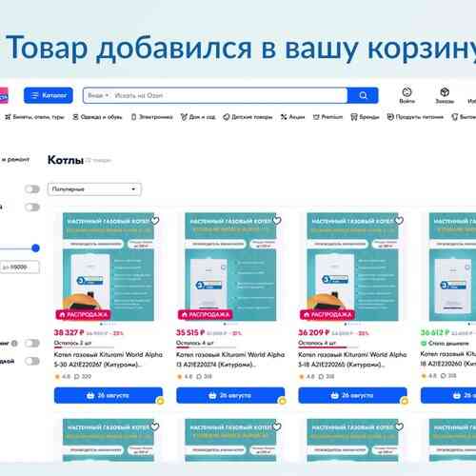Click the arrow of the Популярные dropdown
This screenshot has height=476, width=476.
click(x=133, y=189)
